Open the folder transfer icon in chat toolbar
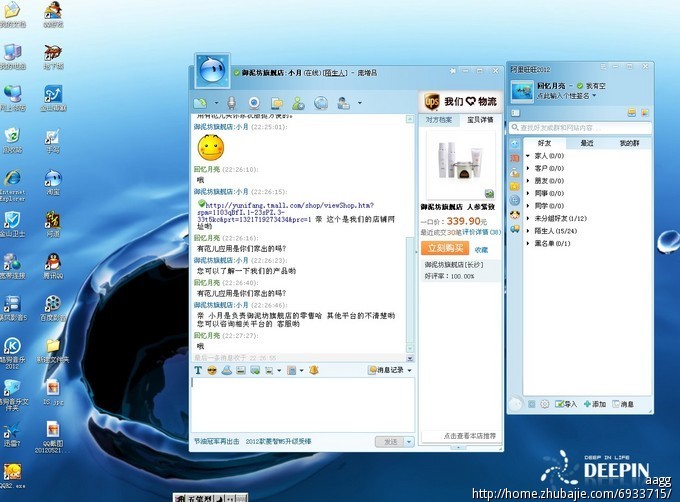 pyautogui.click(x=277, y=103)
